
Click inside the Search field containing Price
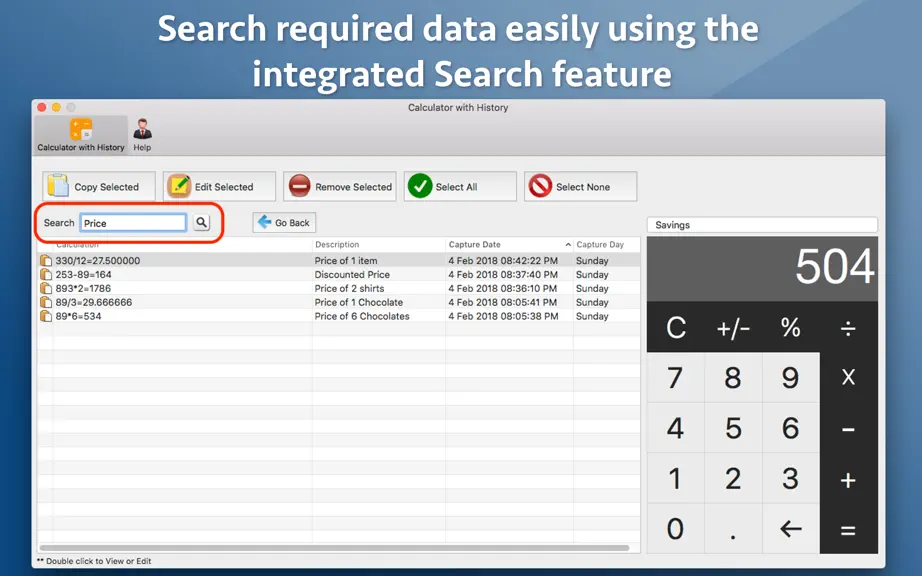133,223
